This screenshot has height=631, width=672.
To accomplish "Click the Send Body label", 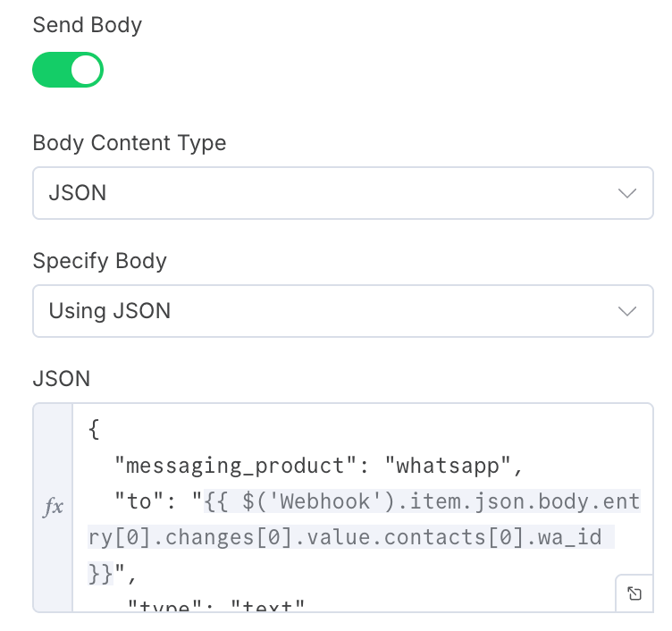I will point(88,25).
